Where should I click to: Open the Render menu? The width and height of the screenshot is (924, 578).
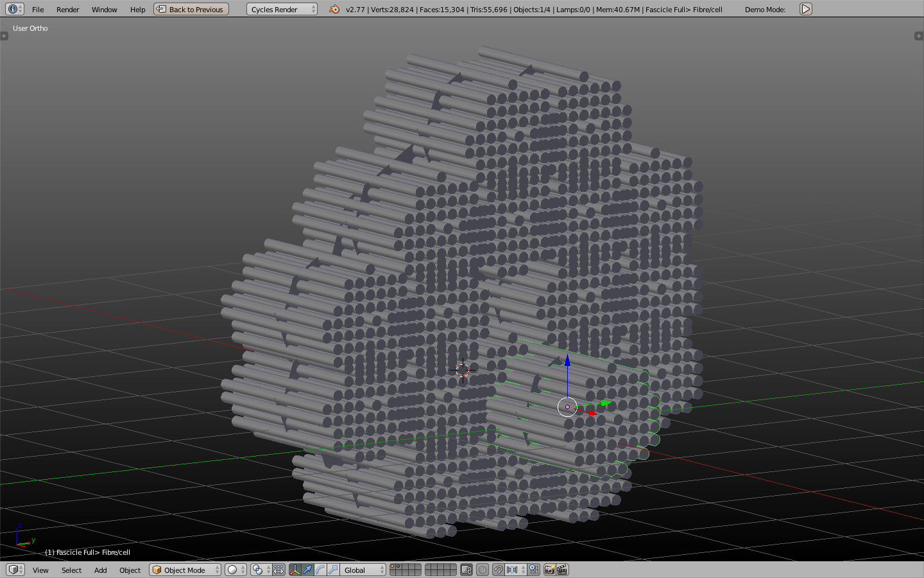point(67,10)
